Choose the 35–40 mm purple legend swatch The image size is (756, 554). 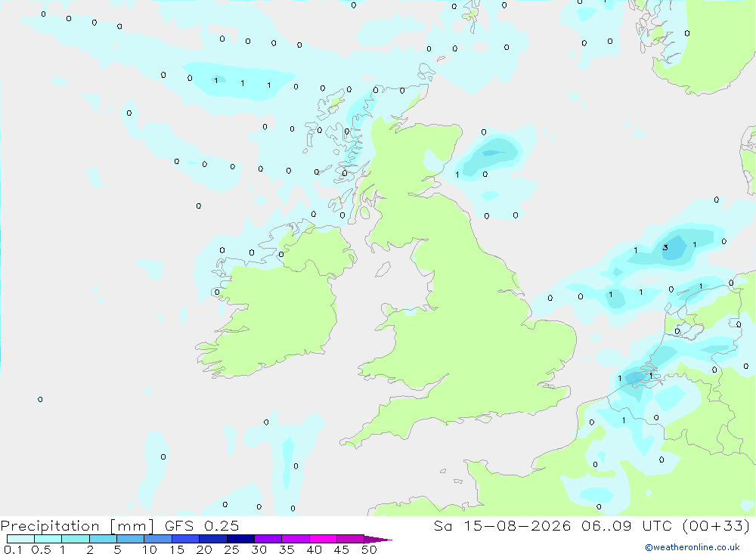(x=296, y=539)
